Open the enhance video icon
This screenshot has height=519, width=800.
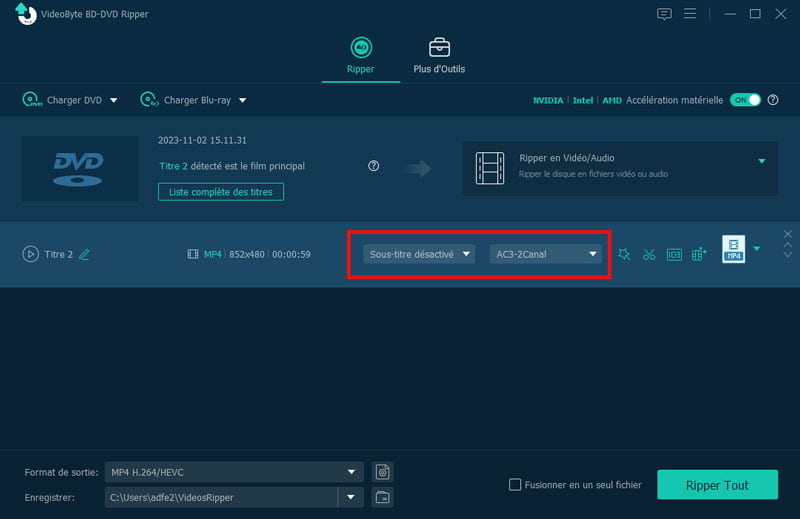pos(699,254)
